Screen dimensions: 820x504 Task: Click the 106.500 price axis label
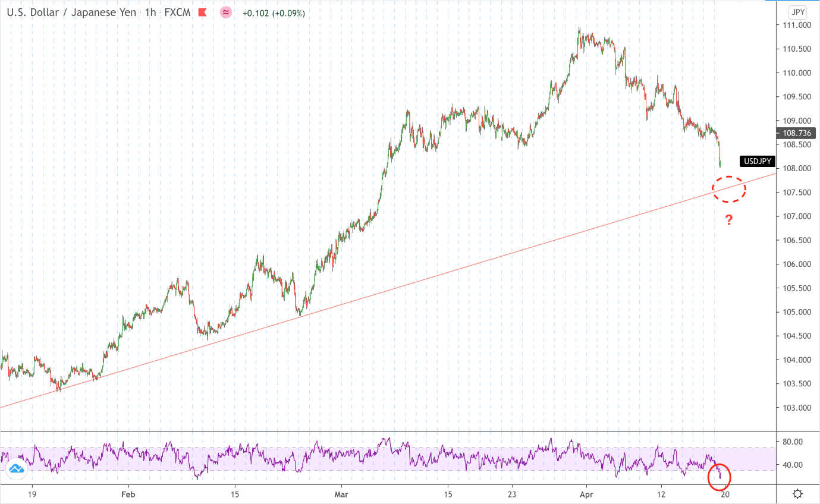tap(796, 241)
